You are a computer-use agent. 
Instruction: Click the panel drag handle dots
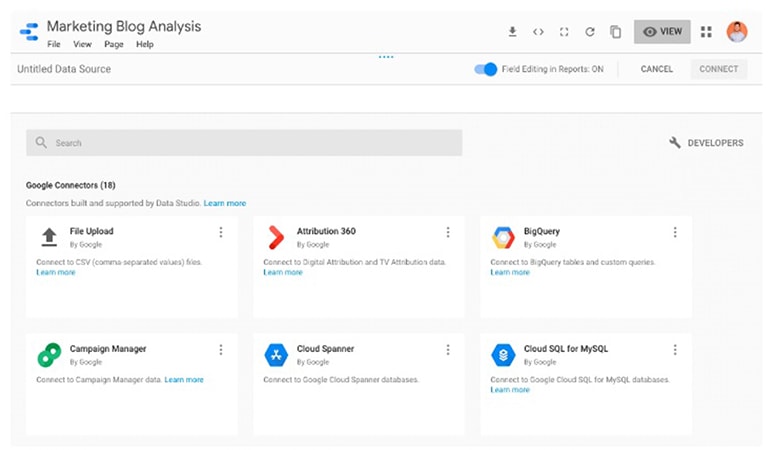[x=386, y=57]
